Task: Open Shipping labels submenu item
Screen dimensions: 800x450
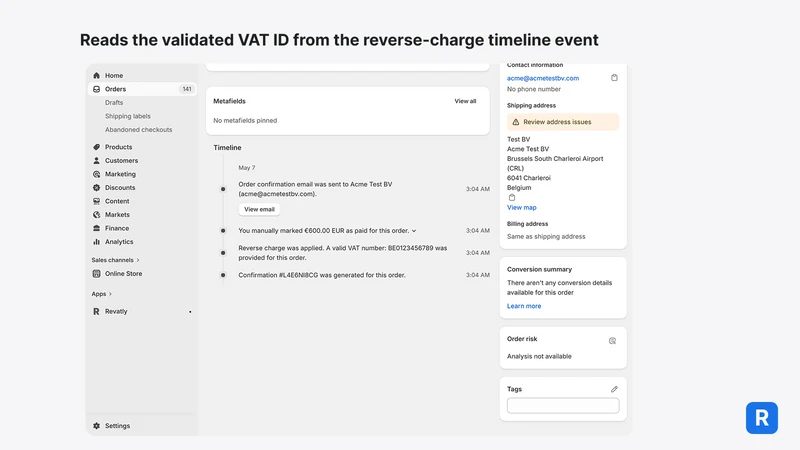Action: coord(128,116)
